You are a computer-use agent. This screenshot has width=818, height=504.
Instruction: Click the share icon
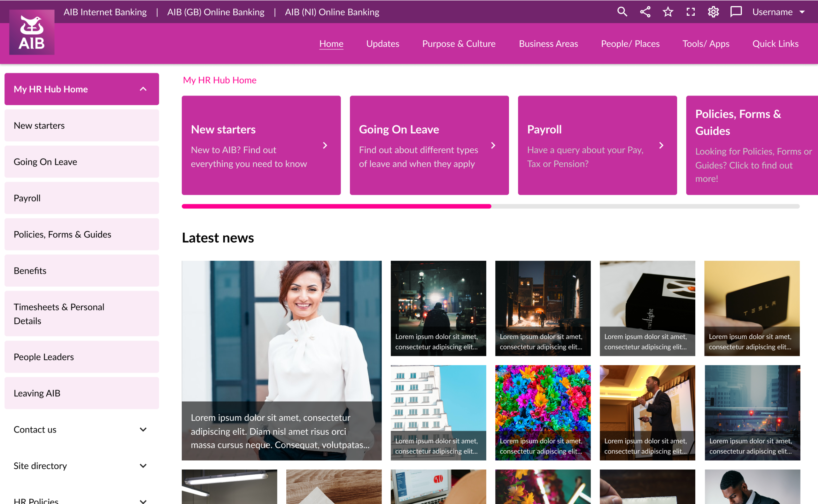tap(645, 12)
